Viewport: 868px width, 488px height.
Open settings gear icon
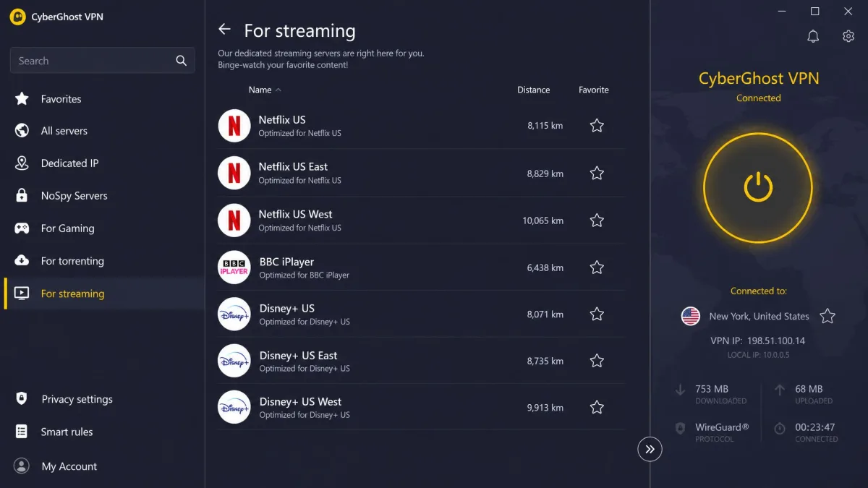point(848,36)
